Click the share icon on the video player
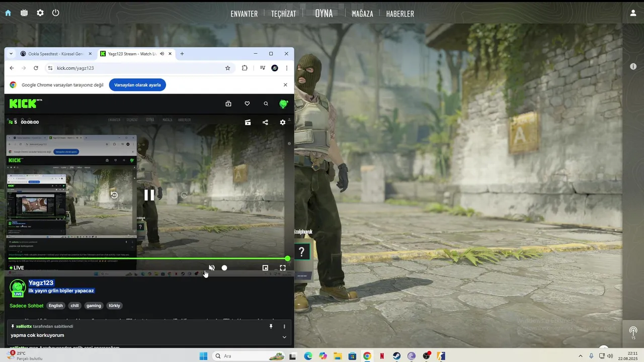This screenshot has width=644, height=362. coord(265,122)
